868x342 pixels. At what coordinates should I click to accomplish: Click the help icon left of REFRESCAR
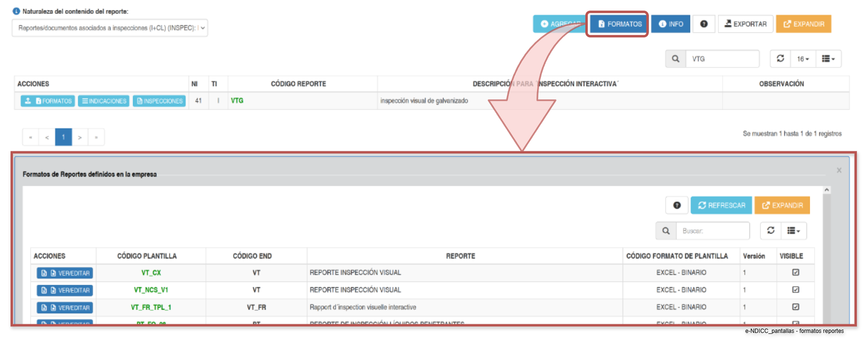tap(677, 205)
